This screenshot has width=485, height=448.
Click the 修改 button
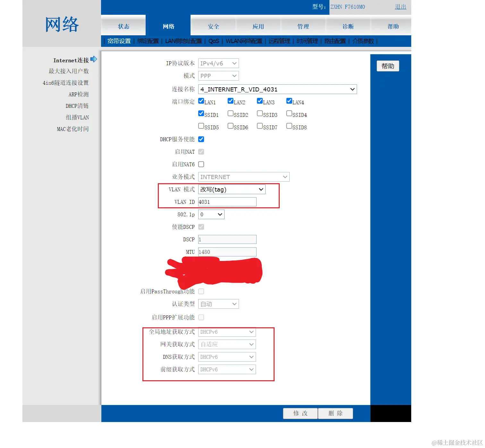point(300,413)
